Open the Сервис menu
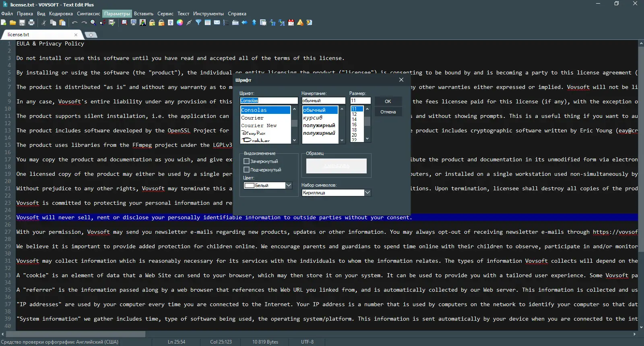 coord(165,14)
